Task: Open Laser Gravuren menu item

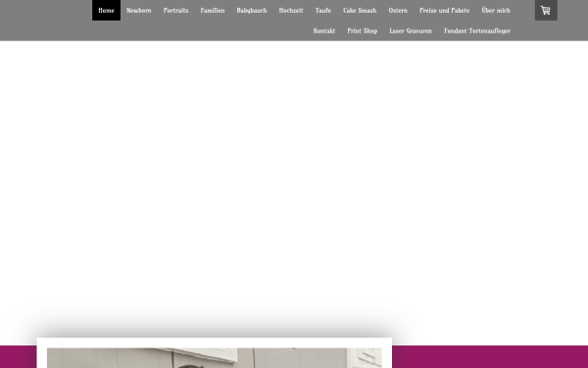Action: click(411, 30)
